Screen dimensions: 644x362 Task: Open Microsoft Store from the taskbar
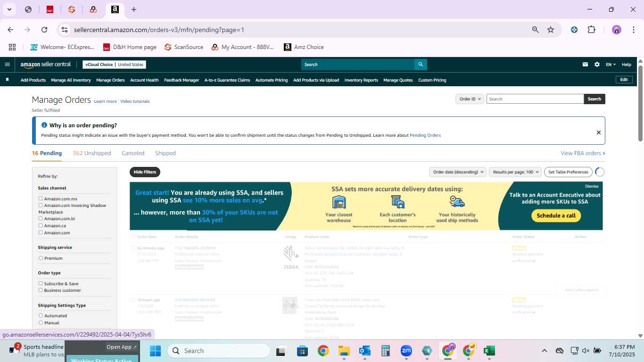pos(302,351)
